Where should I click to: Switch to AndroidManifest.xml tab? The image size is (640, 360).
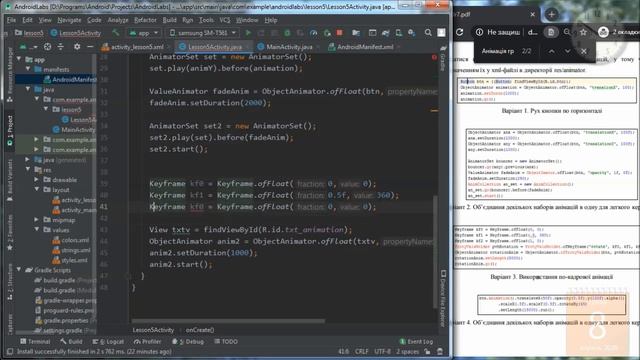pos(362,47)
